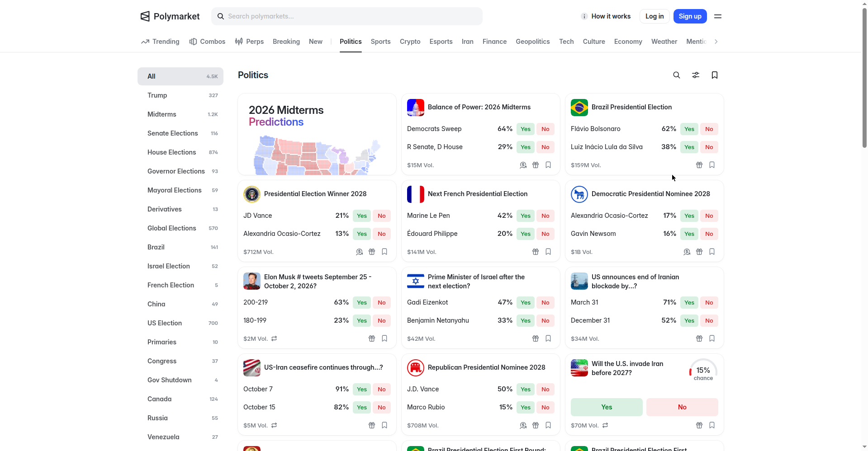Bookmark the Will the U.S. invade Iran card

(712, 425)
